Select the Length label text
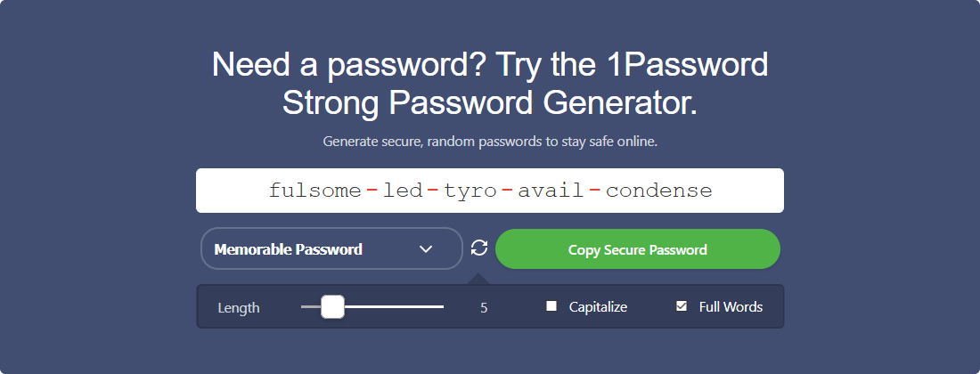Screen dimensions: 980x374 point(239,308)
